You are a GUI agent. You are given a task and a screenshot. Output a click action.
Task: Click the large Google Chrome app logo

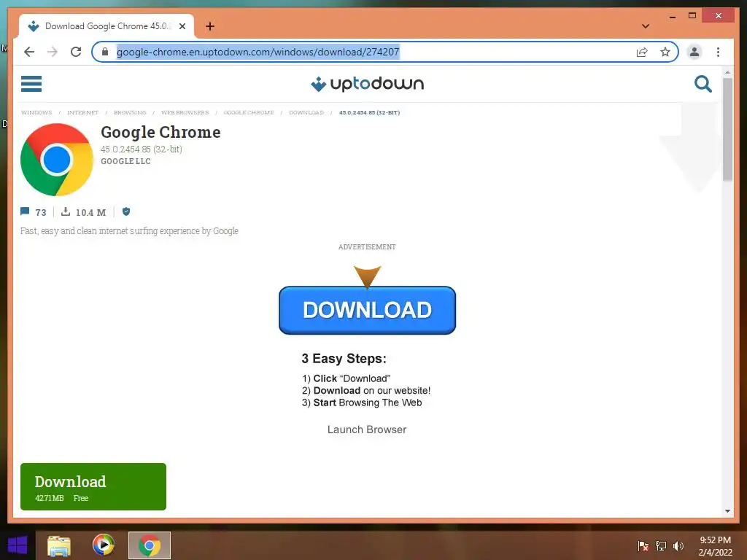(x=57, y=160)
